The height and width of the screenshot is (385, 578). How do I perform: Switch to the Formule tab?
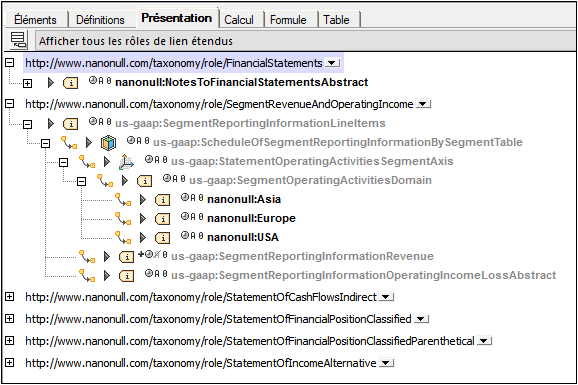click(288, 19)
